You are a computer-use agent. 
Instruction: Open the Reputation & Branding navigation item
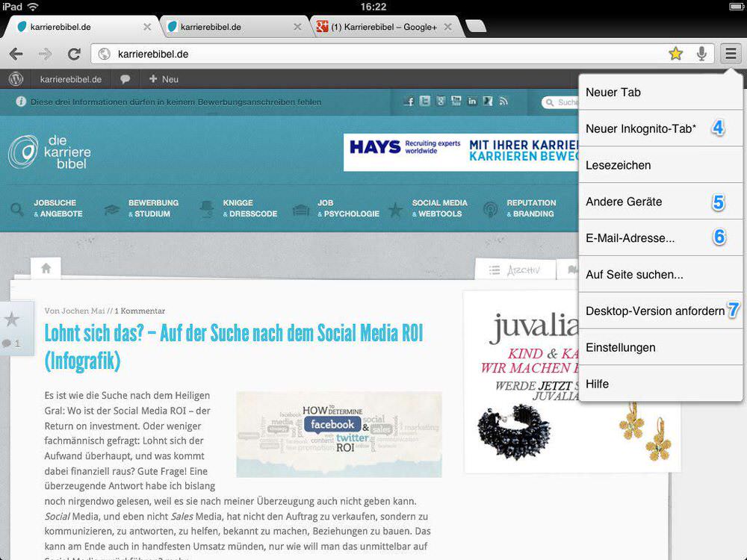(519, 208)
